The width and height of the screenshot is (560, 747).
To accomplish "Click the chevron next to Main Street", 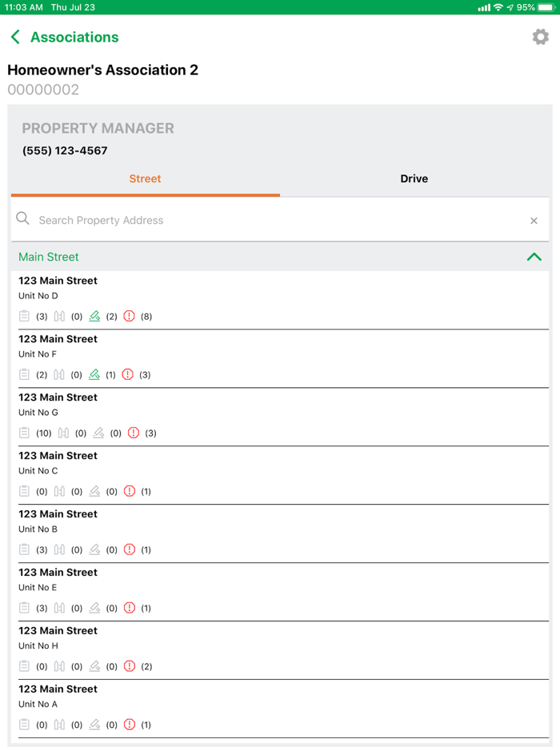I will (534, 257).
